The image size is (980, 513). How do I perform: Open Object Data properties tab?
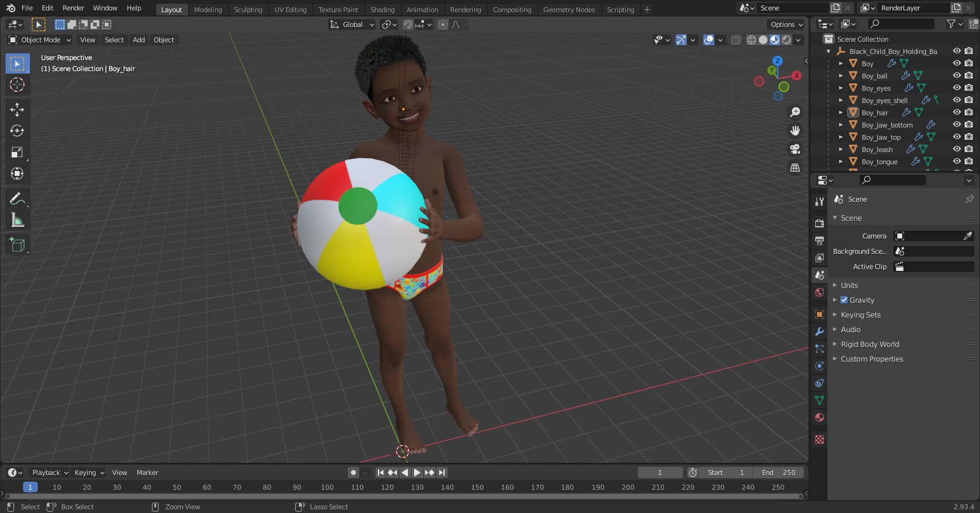(820, 400)
